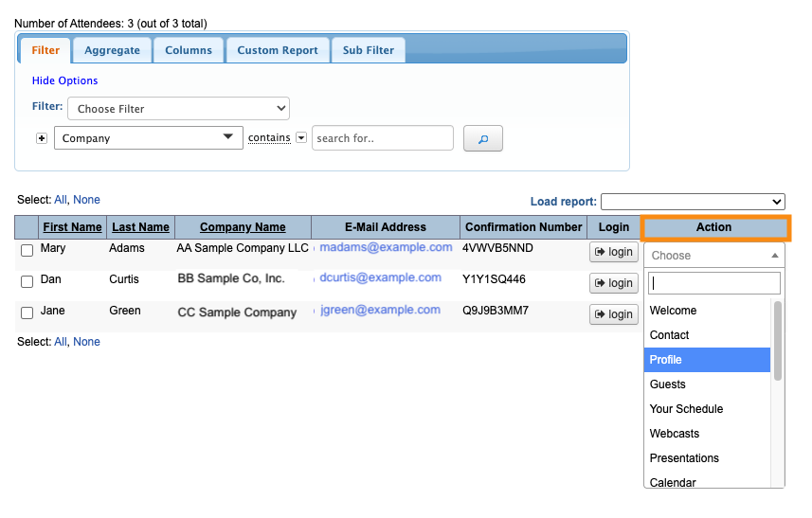Click login button for Dan Curtis

(614, 283)
